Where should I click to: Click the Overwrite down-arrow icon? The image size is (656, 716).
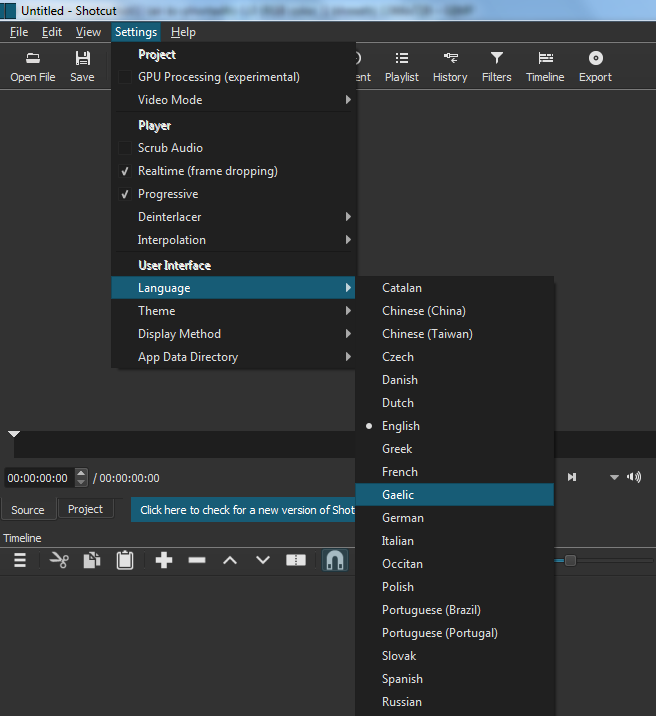pyautogui.click(x=262, y=560)
